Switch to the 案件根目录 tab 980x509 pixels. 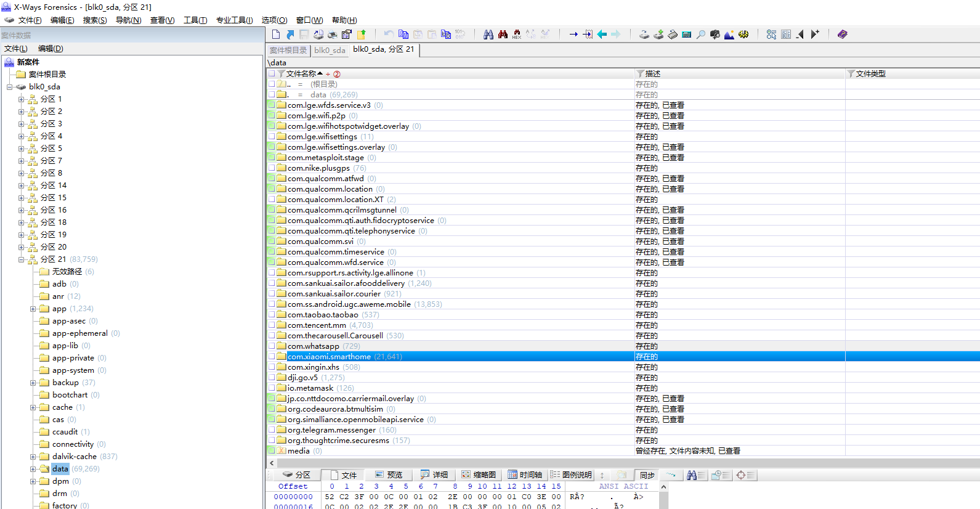288,51
